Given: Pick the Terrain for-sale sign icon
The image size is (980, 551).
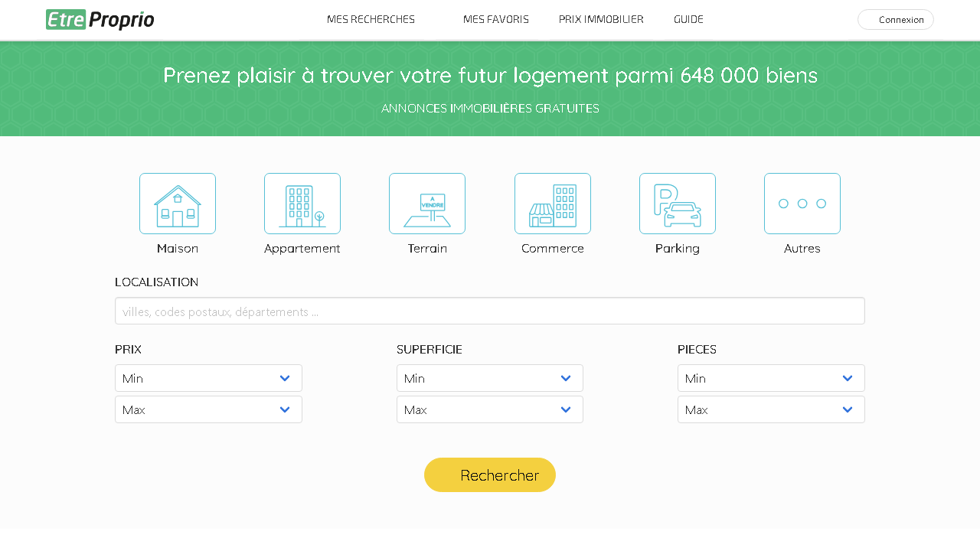Looking at the screenshot, I should pyautogui.click(x=427, y=204).
